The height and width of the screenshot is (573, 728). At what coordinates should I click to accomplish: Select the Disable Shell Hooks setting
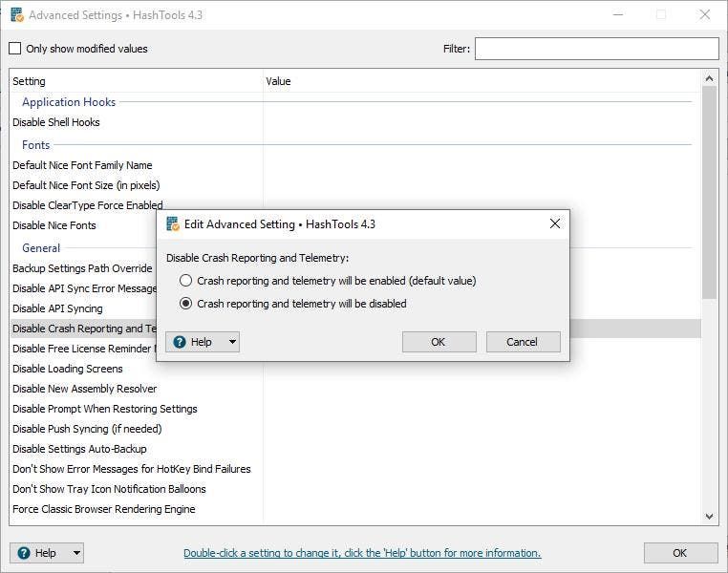coord(55,122)
